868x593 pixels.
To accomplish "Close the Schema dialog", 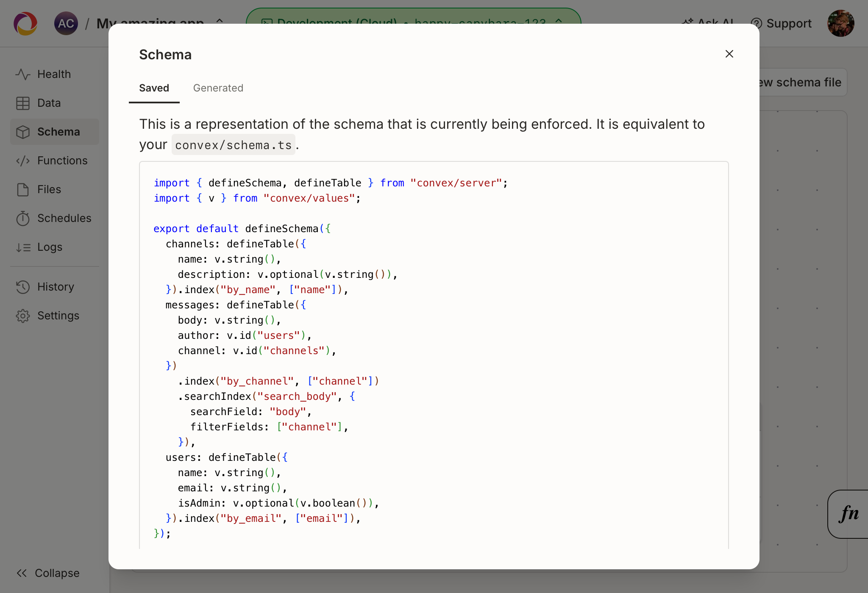I will coord(729,54).
